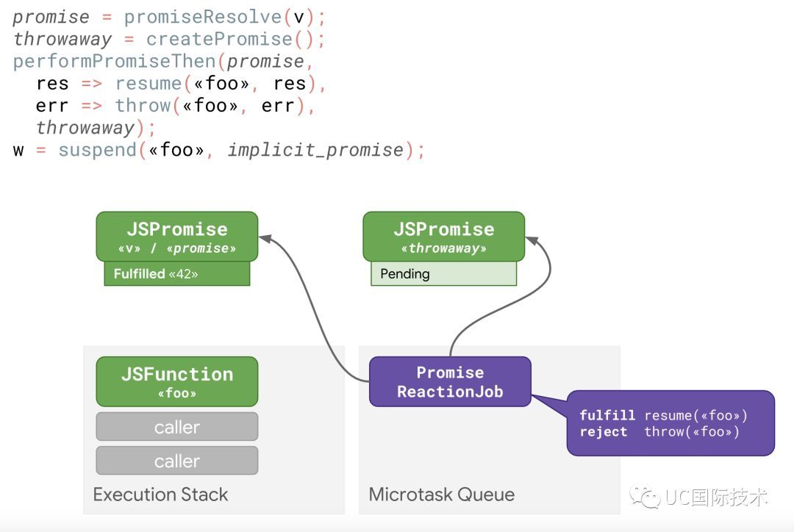
Task: Click the suspend(«foo», implicit_promise) code line
Action: (219, 151)
